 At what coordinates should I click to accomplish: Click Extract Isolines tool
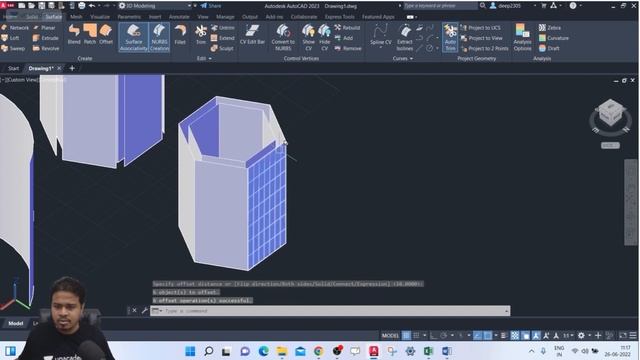coord(404,37)
